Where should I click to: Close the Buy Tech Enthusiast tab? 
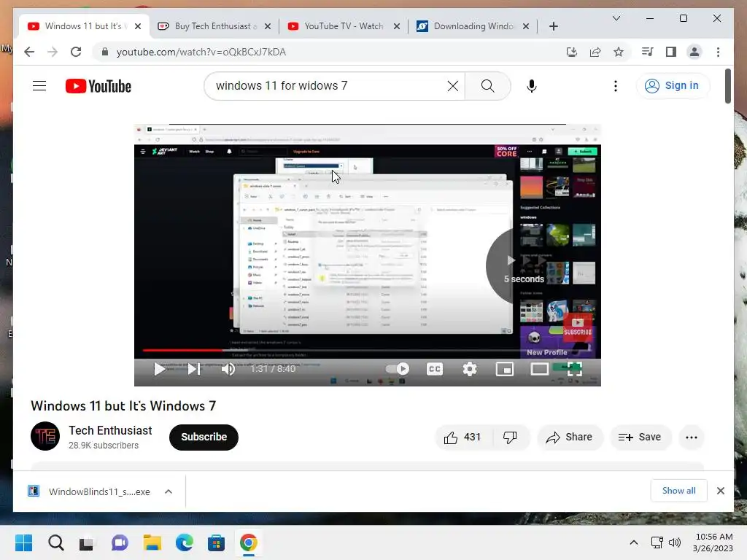pyautogui.click(x=268, y=26)
